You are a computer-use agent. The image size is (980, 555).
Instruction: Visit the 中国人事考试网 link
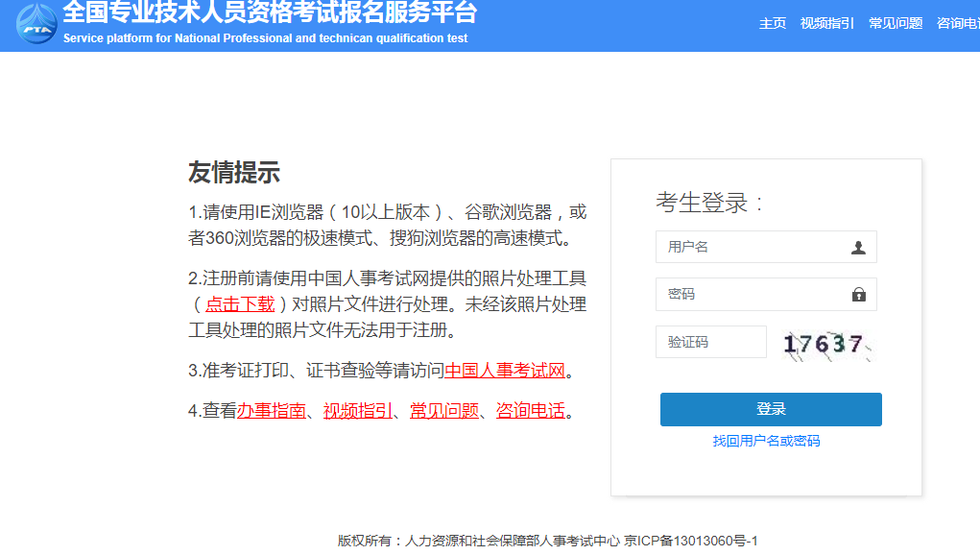click(504, 371)
